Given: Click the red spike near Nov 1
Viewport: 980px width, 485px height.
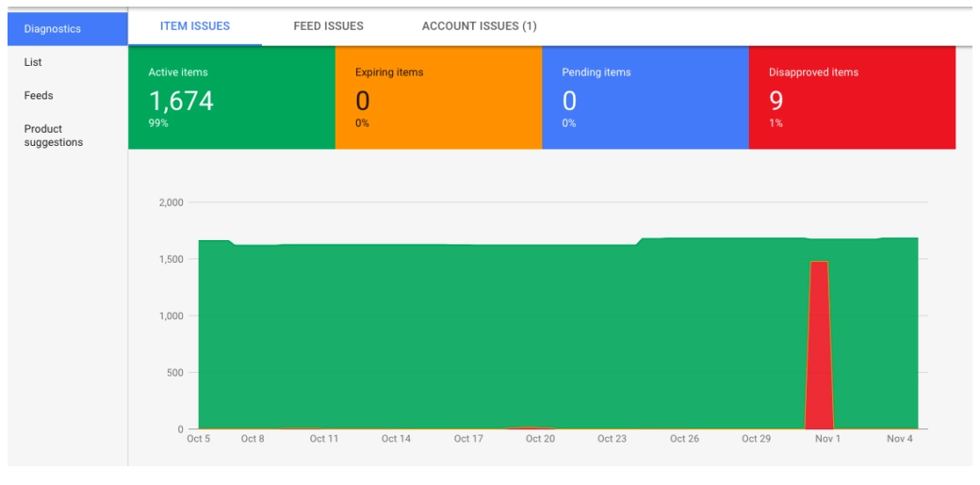Looking at the screenshot, I should [818, 344].
